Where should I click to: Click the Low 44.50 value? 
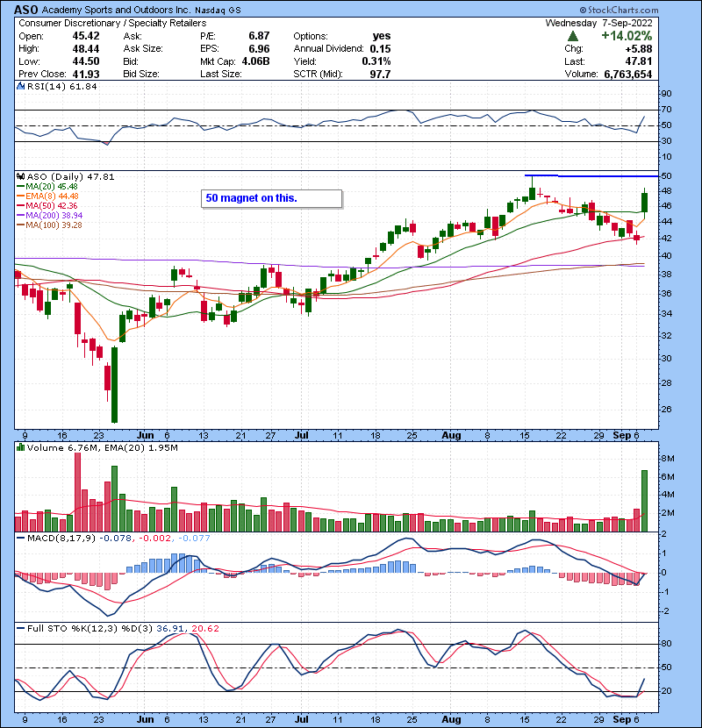pyautogui.click(x=85, y=61)
